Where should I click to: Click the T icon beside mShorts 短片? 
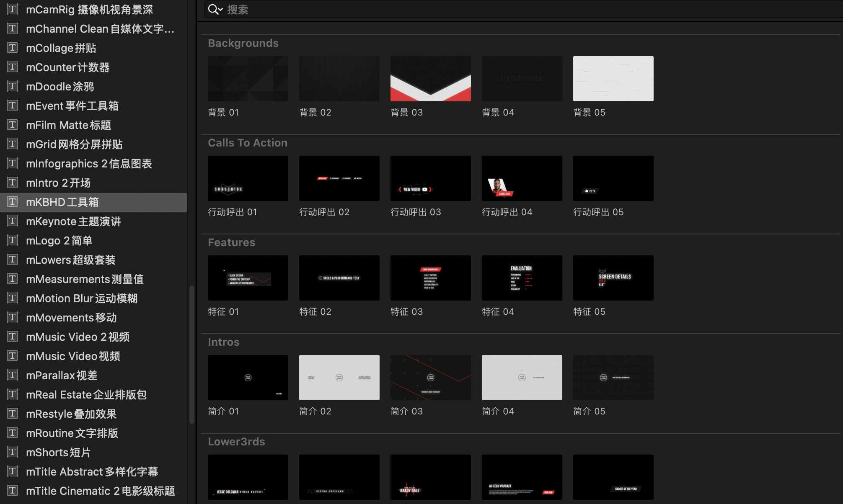tap(13, 452)
